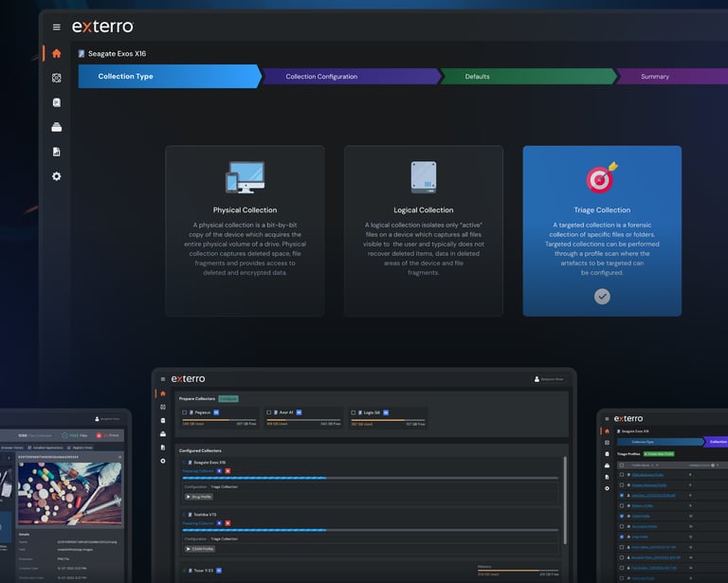Untick the checked Drug Profile row checkbox
This screenshot has width=728, height=583.
click(622, 537)
